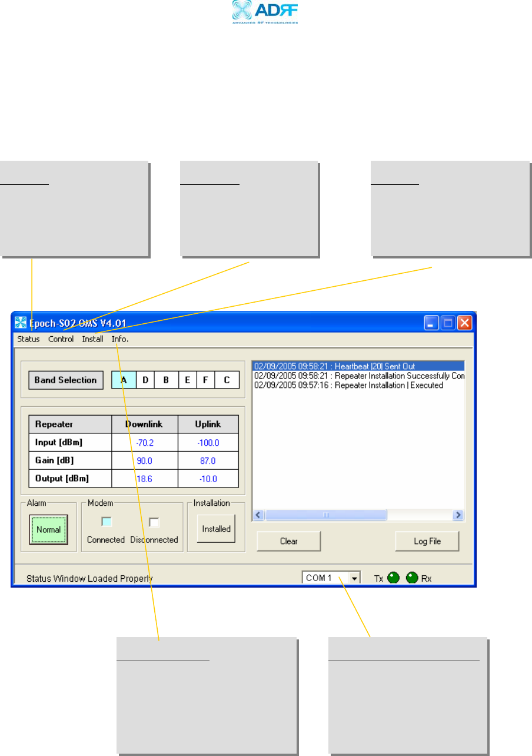Click the log horizontal scrollbar thumb
Screen dimensions: 532x756
[325, 515]
